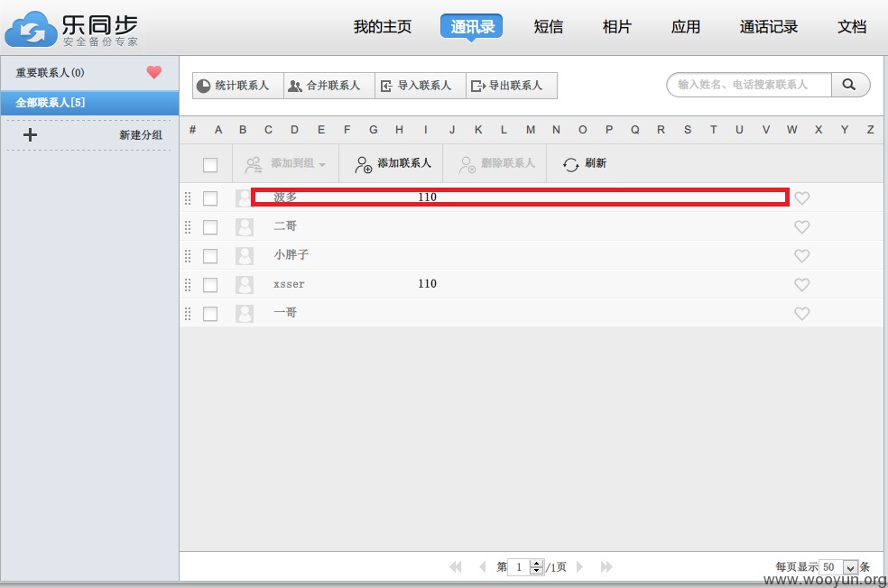
Task: Favorite contact xsser with heart icon
Action: click(802, 285)
